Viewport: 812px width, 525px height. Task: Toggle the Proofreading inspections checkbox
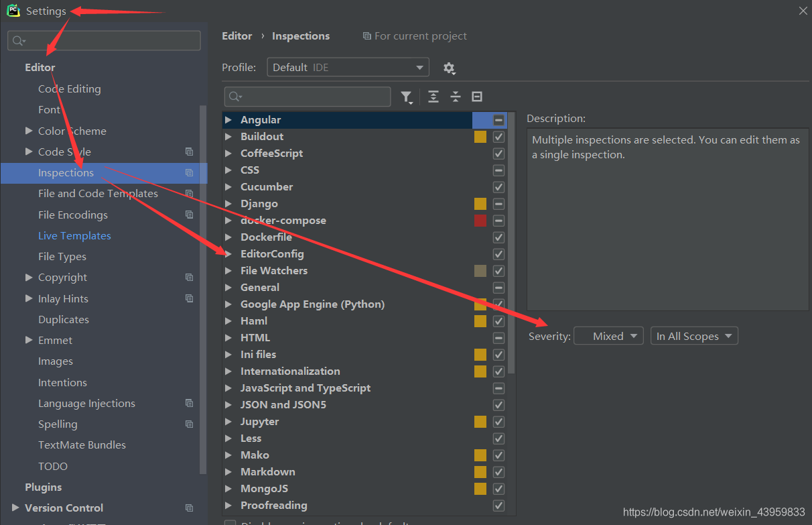click(x=498, y=506)
